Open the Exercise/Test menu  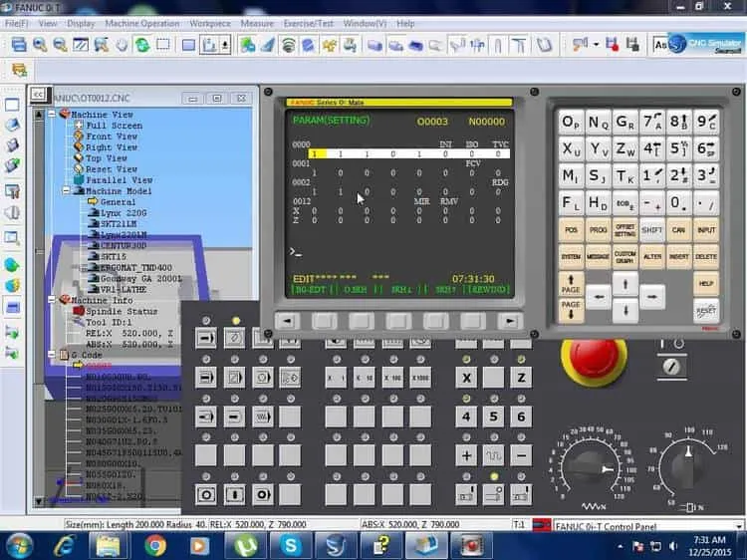(308, 23)
